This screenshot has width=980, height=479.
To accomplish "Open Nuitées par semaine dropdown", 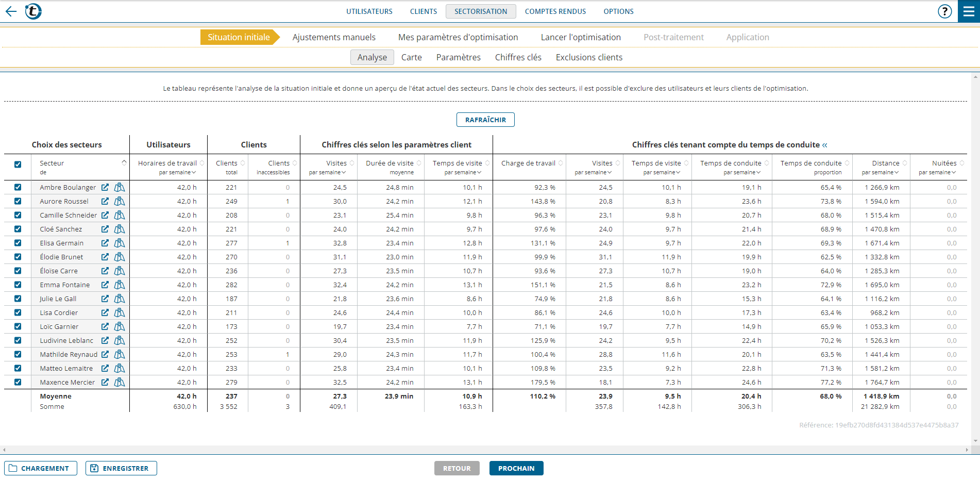I will pyautogui.click(x=938, y=172).
